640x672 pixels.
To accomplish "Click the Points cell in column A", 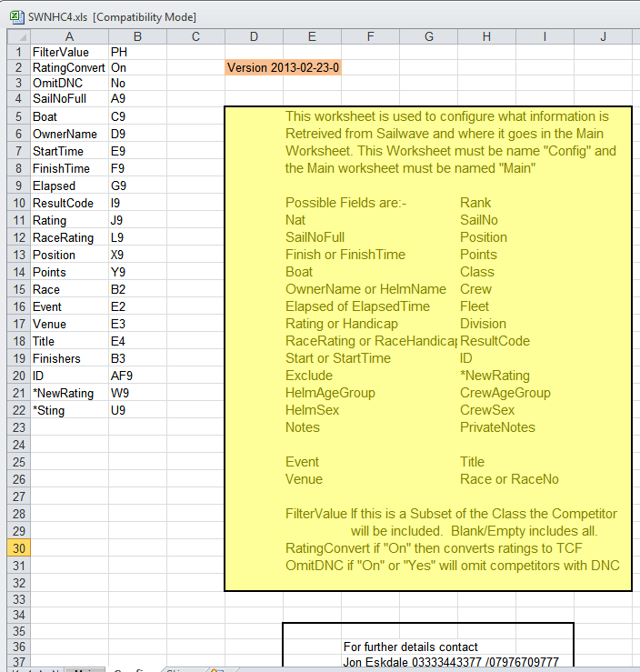I will pos(69,272).
